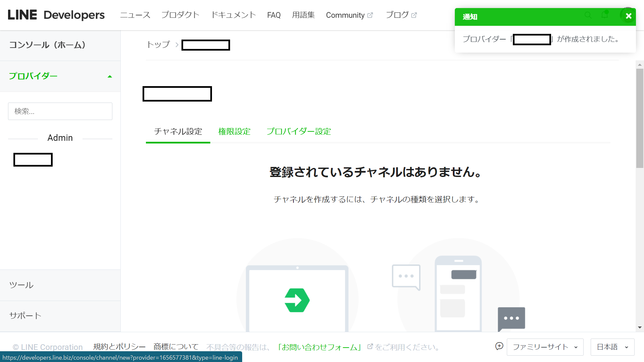Viewport: 644px width, 362px height.
Task: Open the ドキュメント menu item
Action: click(x=233, y=15)
